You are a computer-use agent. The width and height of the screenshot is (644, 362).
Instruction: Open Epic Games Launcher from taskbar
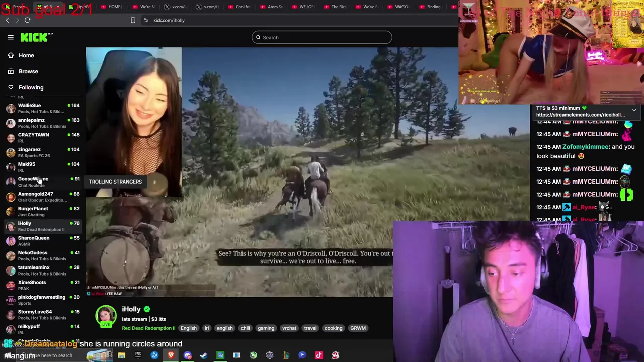coord(138,355)
